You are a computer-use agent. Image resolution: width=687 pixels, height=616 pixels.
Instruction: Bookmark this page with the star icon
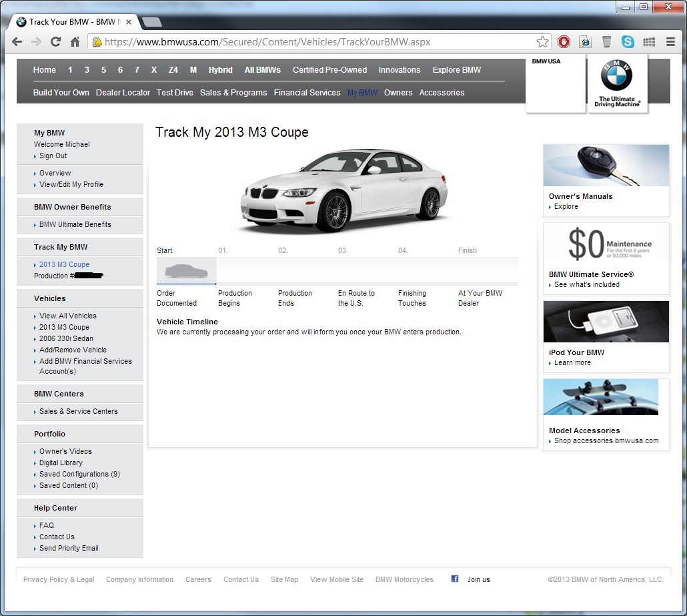pos(542,41)
